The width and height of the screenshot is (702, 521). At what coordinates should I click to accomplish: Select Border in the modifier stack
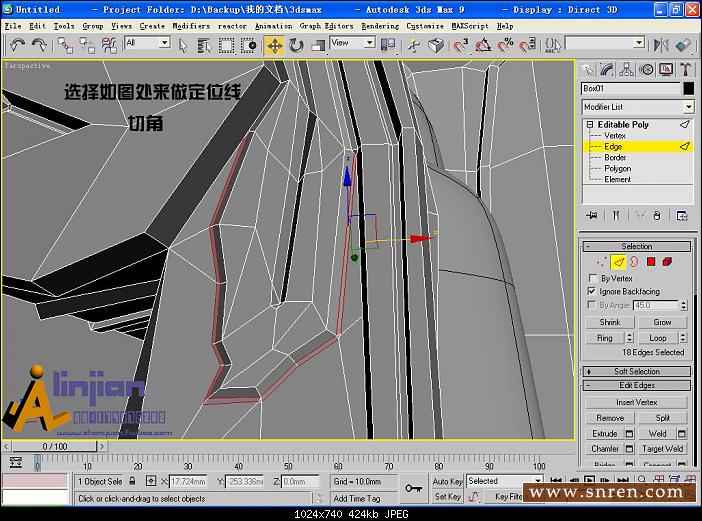615,158
